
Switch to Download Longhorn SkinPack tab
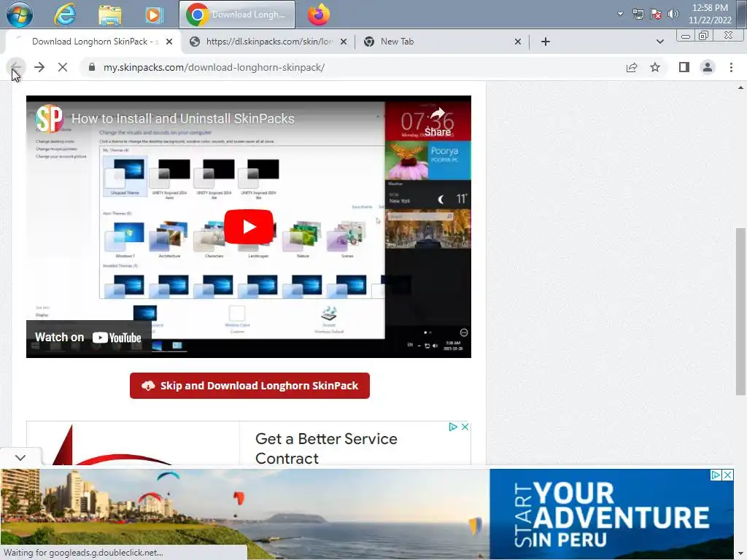click(x=94, y=42)
